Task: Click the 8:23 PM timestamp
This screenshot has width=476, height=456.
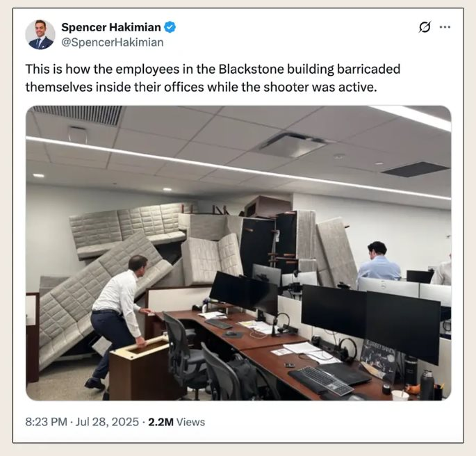Action: point(46,422)
